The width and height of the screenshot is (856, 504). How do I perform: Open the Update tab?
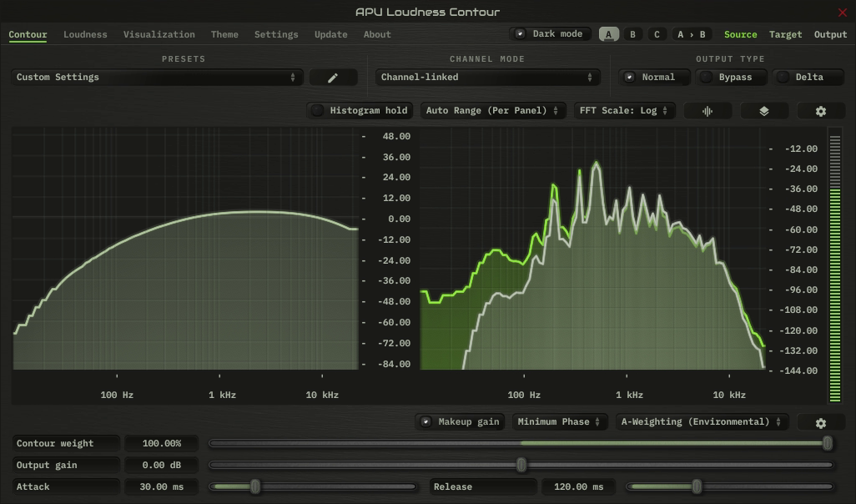pyautogui.click(x=331, y=34)
